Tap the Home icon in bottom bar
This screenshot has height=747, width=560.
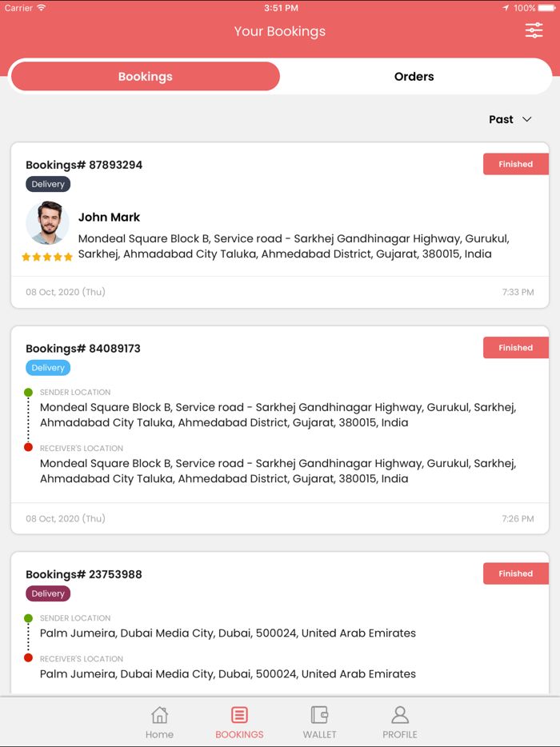coord(160,715)
